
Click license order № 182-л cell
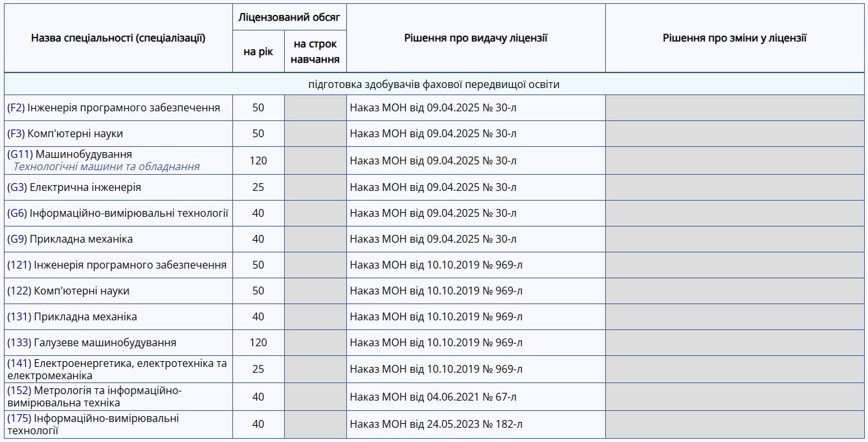click(476, 425)
